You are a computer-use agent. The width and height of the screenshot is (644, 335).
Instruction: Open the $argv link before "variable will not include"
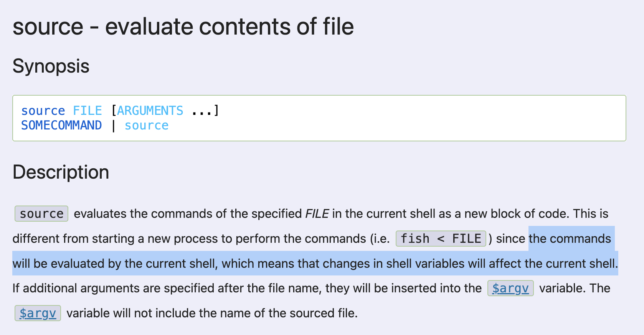38,313
